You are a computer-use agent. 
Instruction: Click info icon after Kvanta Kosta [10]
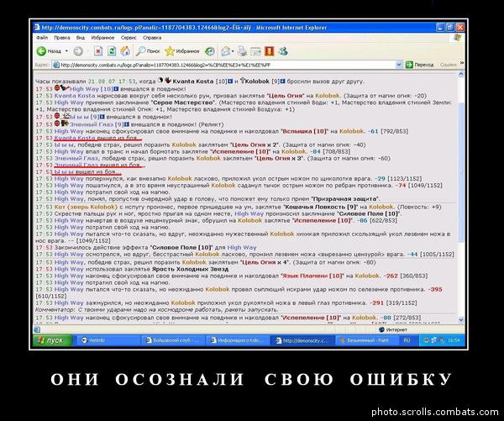click(230, 82)
